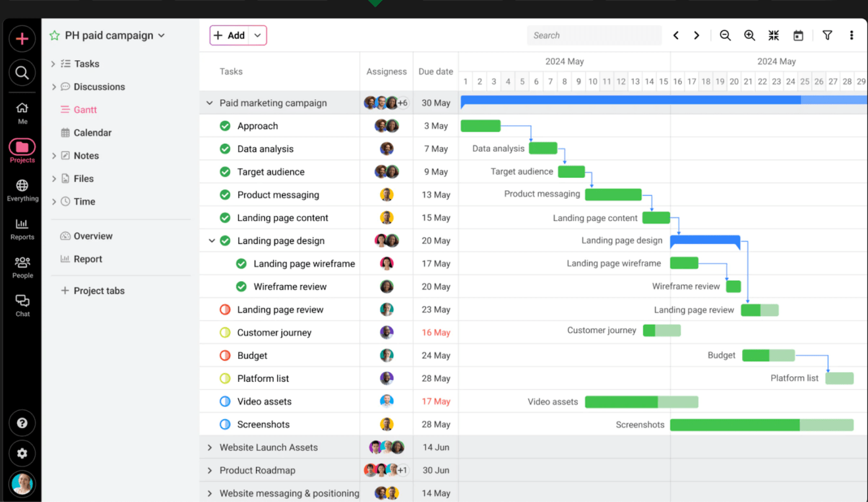Click the user profile avatar at bottom left
This screenshot has height=502, width=868.
[x=22, y=483]
